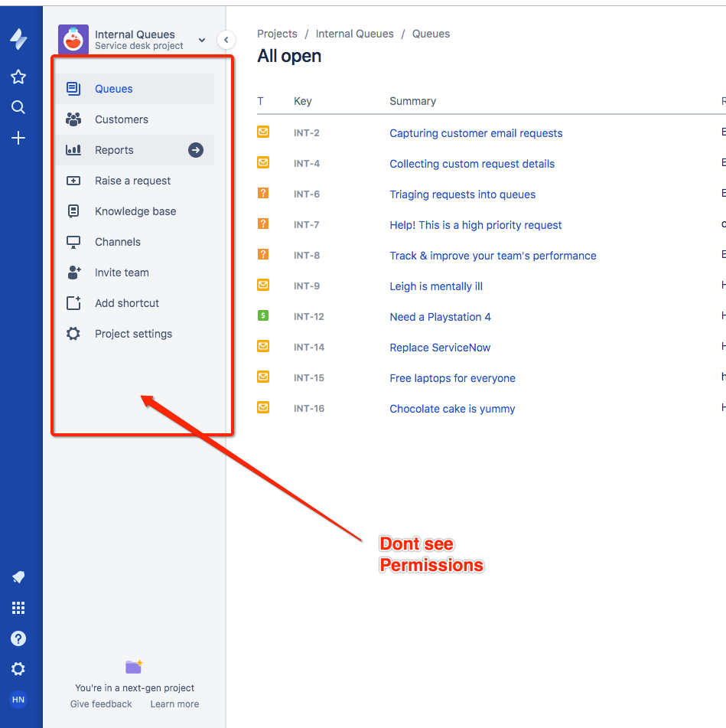Expand the Internal Queues project dropdown chevron

[202, 40]
